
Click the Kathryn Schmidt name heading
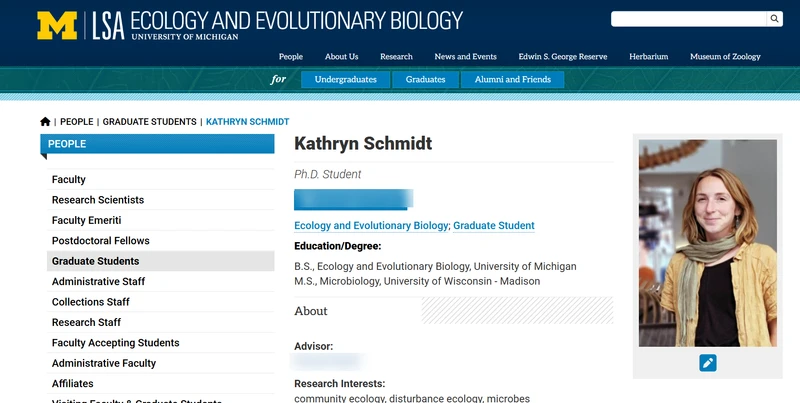363,144
